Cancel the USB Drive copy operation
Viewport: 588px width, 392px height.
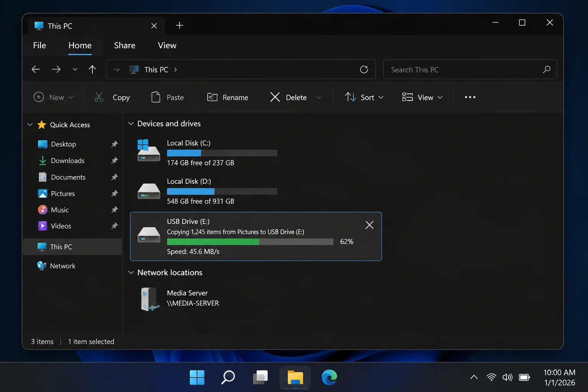tap(369, 225)
